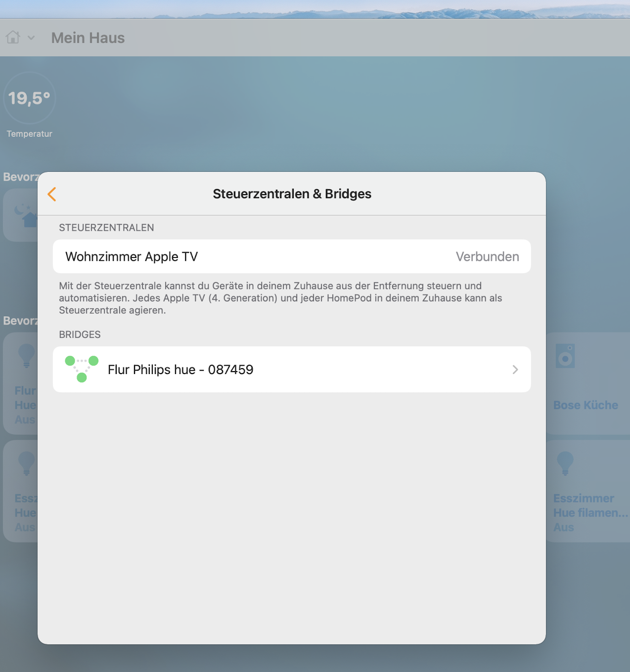Click the Mein Haus title
Screen dimensions: 630x672
click(88, 38)
